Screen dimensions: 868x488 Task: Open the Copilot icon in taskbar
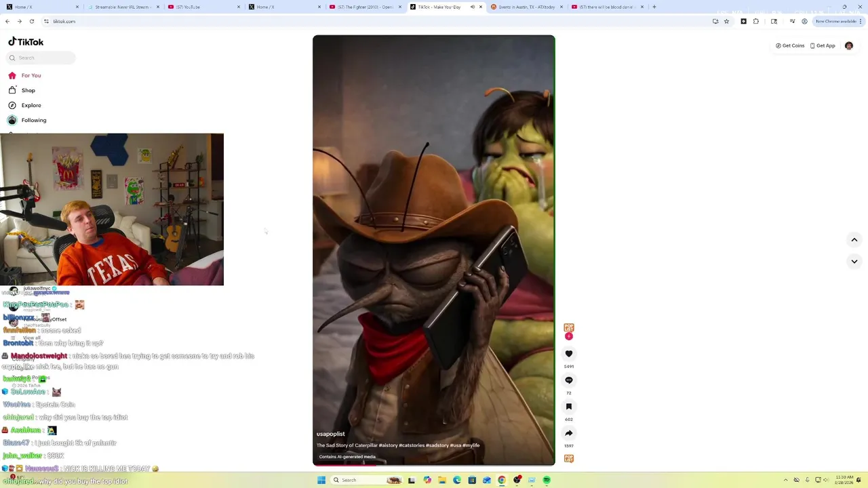(x=427, y=480)
